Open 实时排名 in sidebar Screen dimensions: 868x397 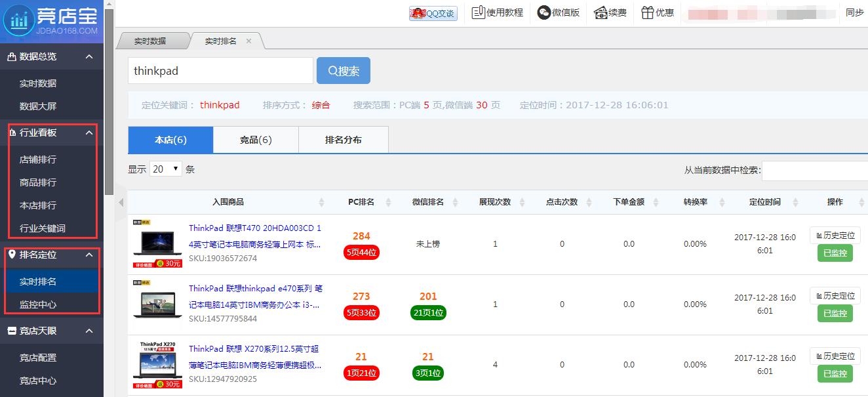click(52, 282)
